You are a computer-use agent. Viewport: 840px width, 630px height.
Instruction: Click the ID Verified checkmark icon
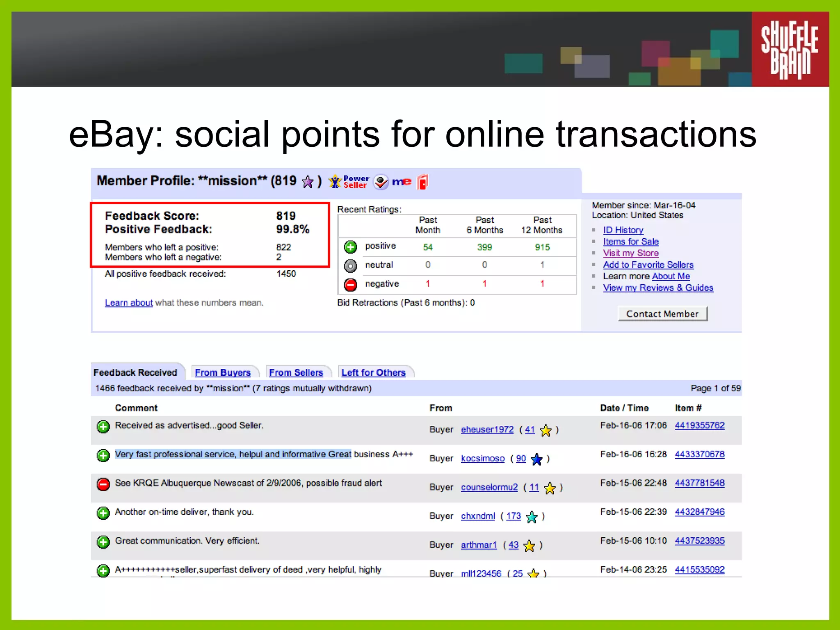381,182
